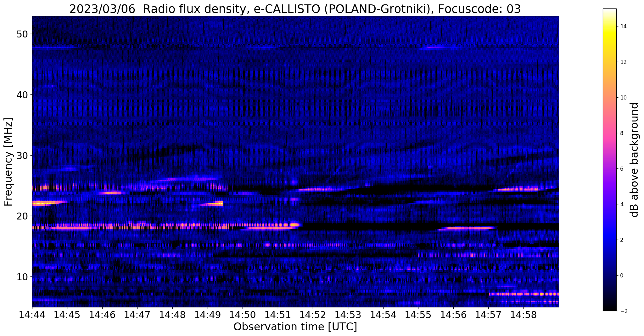This screenshot has width=644, height=336.
Task: Click the 14:49 time tick label
Action: [208, 314]
